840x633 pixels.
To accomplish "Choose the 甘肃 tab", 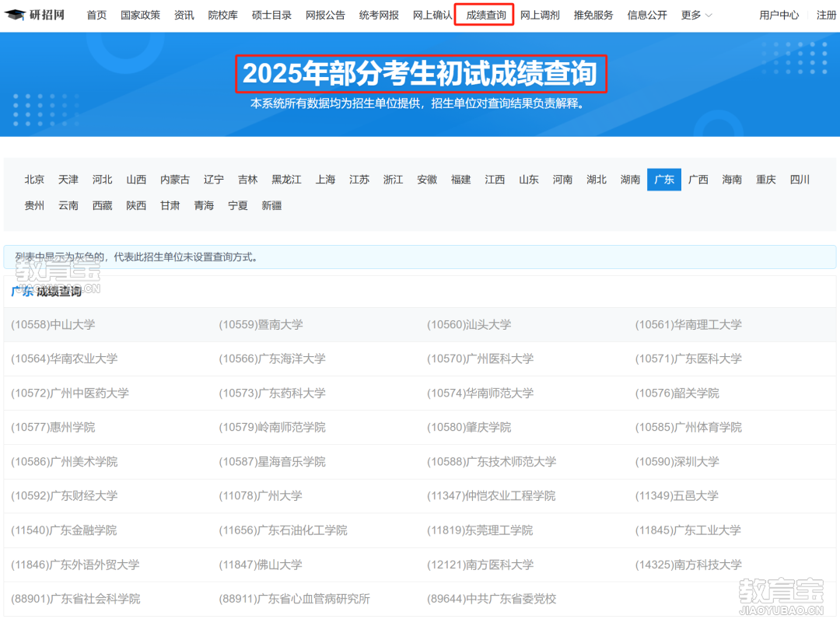I will 170,205.
